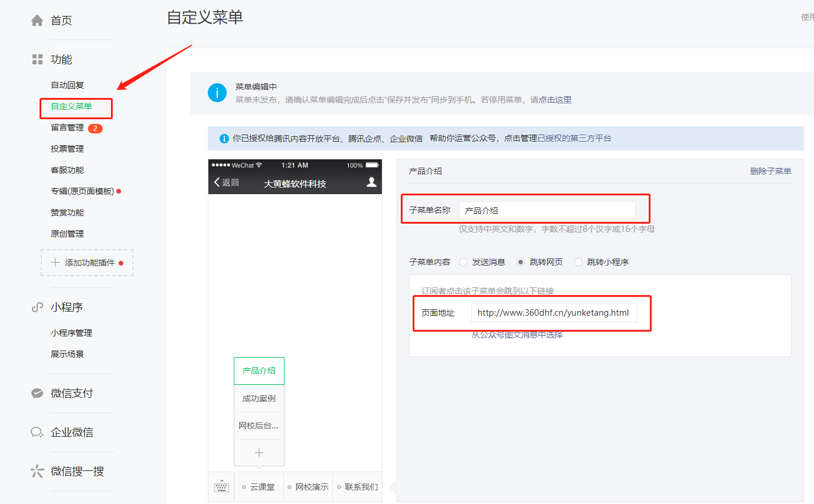814x504 pixels.
Task: Select the 成功案例 submenu item in the preview
Action: 259,398
